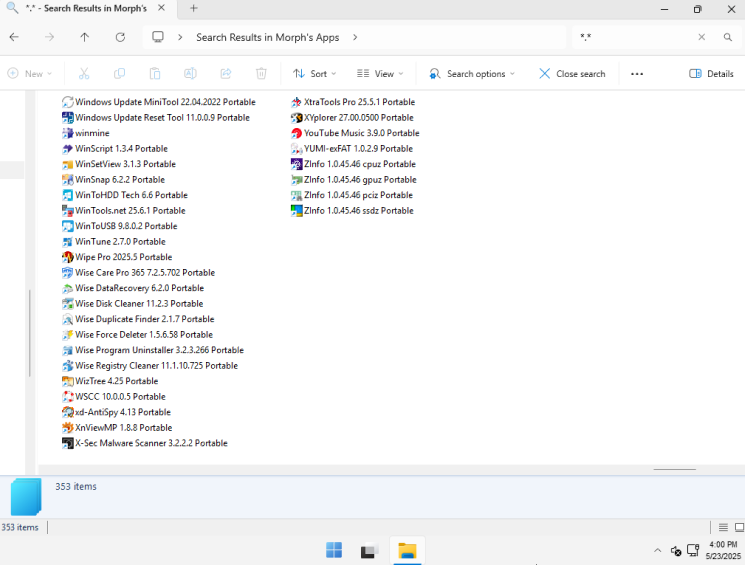Clear the search box text

click(x=701, y=37)
